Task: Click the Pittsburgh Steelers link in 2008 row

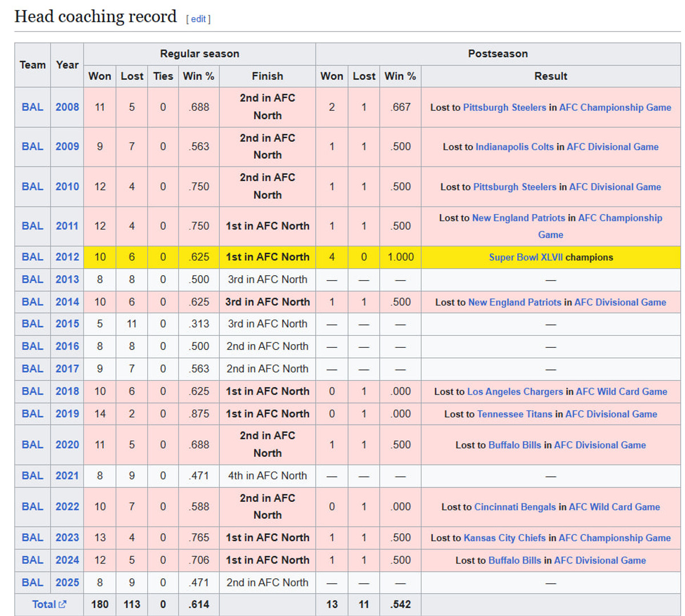Action: pyautogui.click(x=504, y=107)
